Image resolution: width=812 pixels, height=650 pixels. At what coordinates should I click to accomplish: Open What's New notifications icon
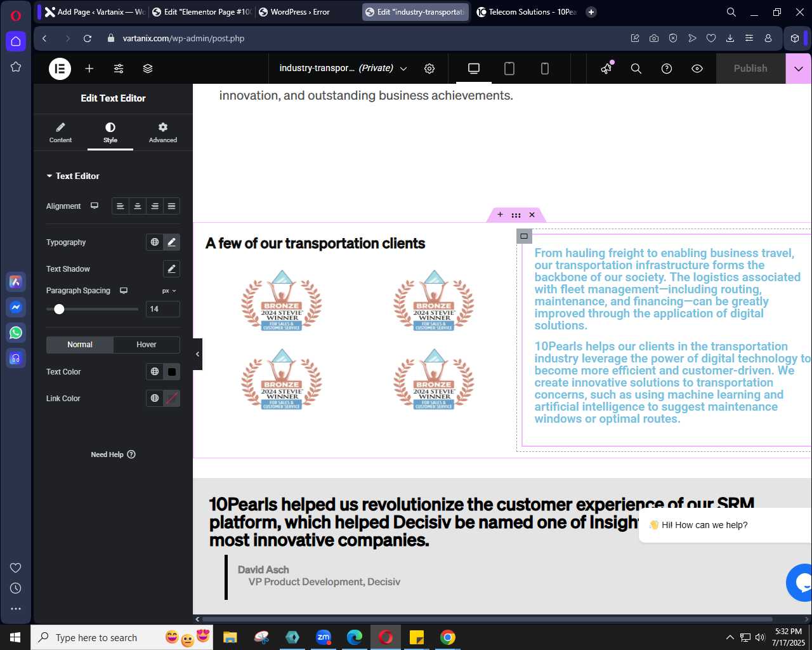click(x=607, y=69)
